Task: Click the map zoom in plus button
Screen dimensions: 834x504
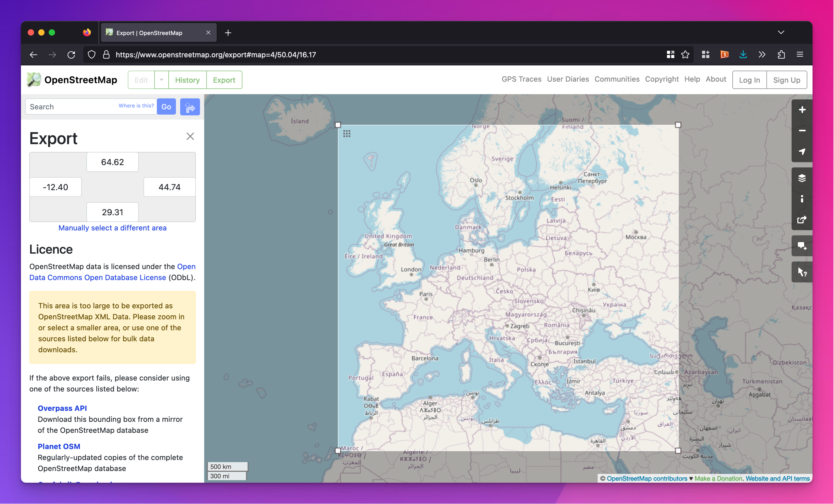Action: [x=802, y=110]
